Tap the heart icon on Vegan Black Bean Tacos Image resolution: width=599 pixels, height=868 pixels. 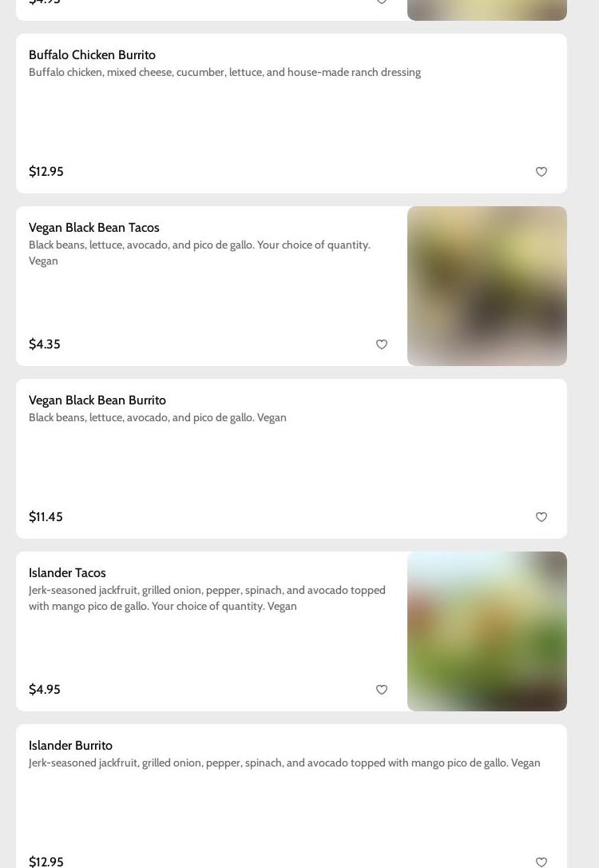382,344
